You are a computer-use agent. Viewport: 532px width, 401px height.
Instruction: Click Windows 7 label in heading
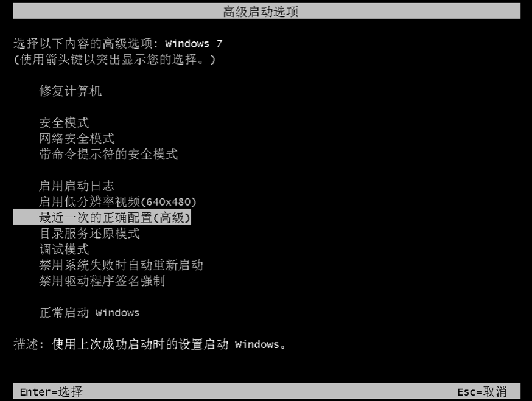click(194, 44)
